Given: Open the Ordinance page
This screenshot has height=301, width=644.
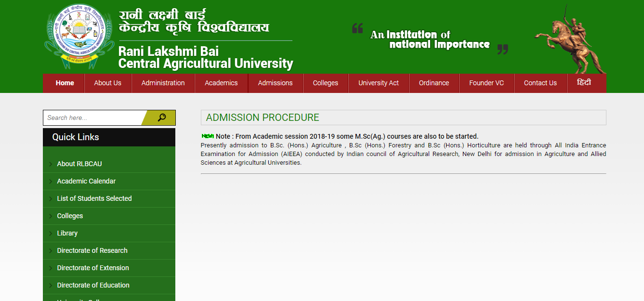Looking at the screenshot, I should coord(434,83).
